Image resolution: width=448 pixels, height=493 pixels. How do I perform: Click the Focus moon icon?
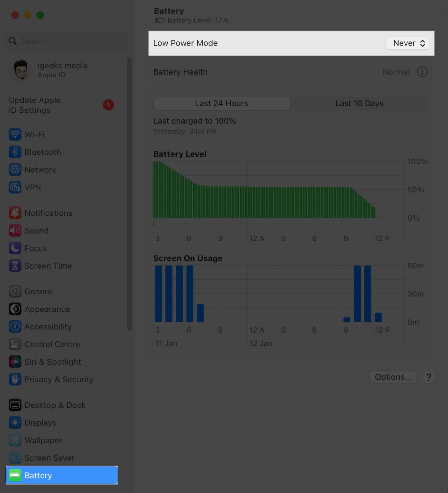(x=15, y=248)
